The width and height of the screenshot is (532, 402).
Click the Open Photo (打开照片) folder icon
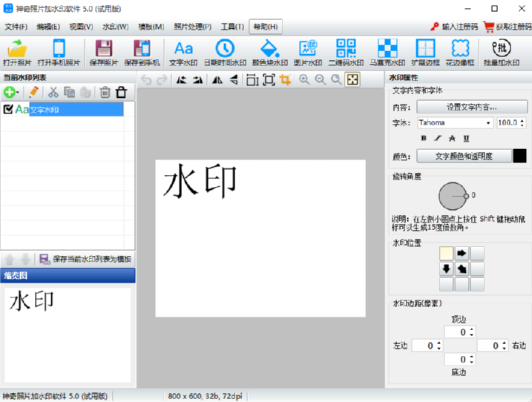point(16,52)
